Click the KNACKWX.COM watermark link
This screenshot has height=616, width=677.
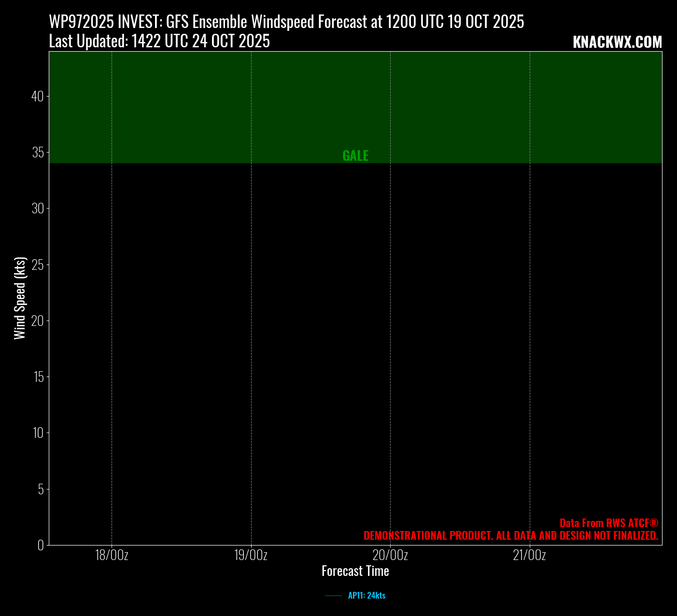(x=617, y=42)
